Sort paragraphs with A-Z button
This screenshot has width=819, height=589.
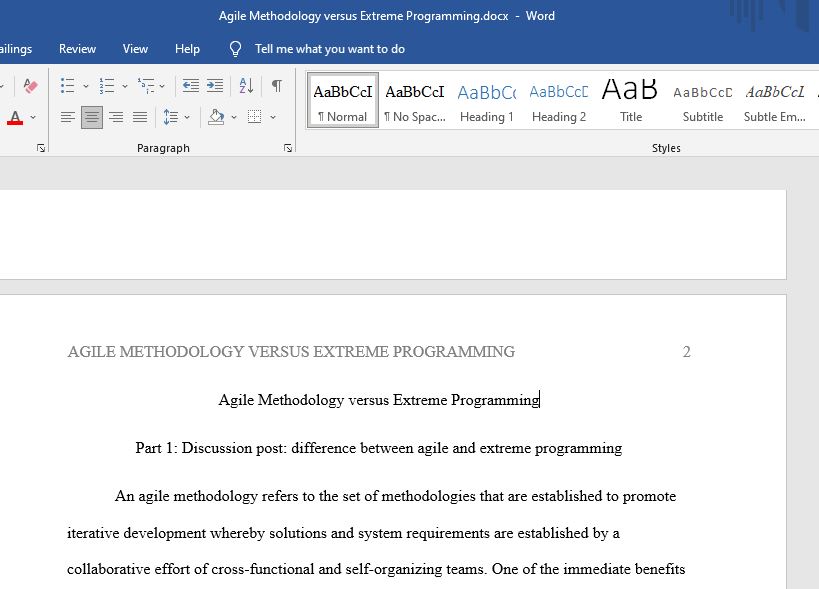tap(246, 86)
